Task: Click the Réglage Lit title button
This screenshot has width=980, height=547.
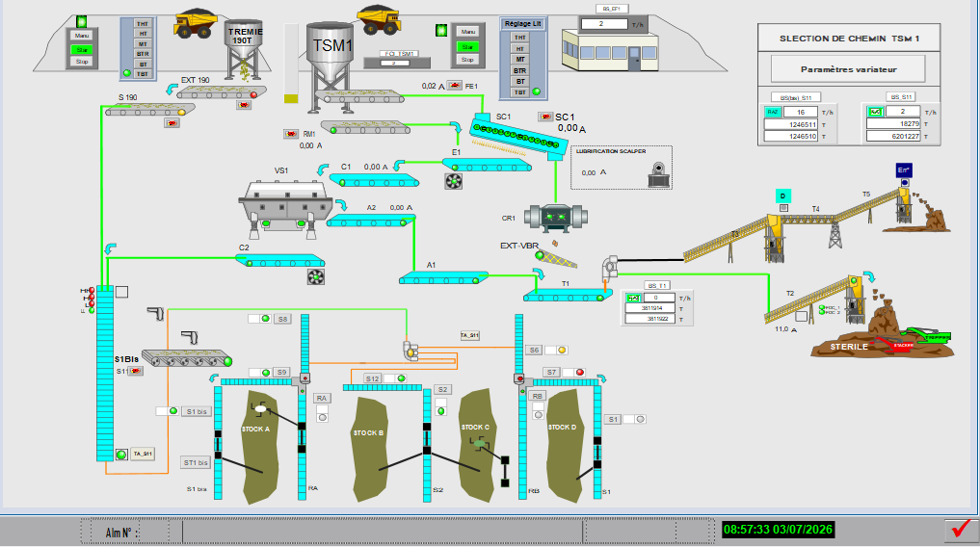Action: (x=523, y=24)
